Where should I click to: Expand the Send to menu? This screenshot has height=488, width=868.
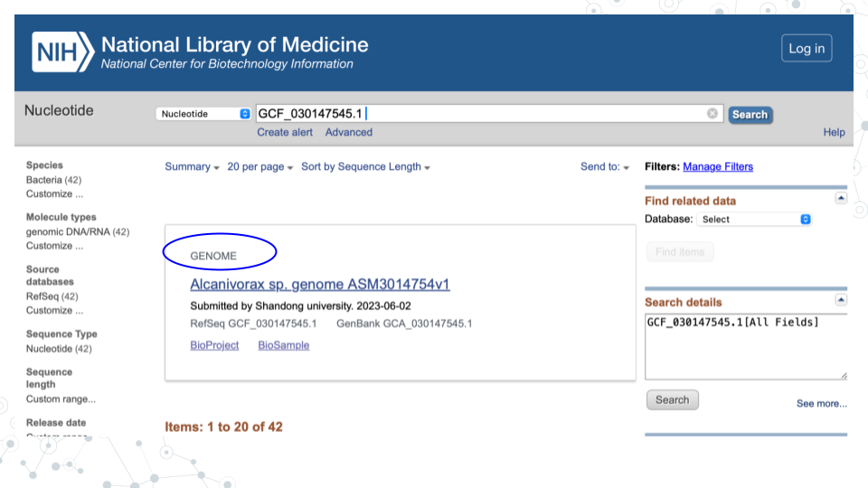point(605,167)
